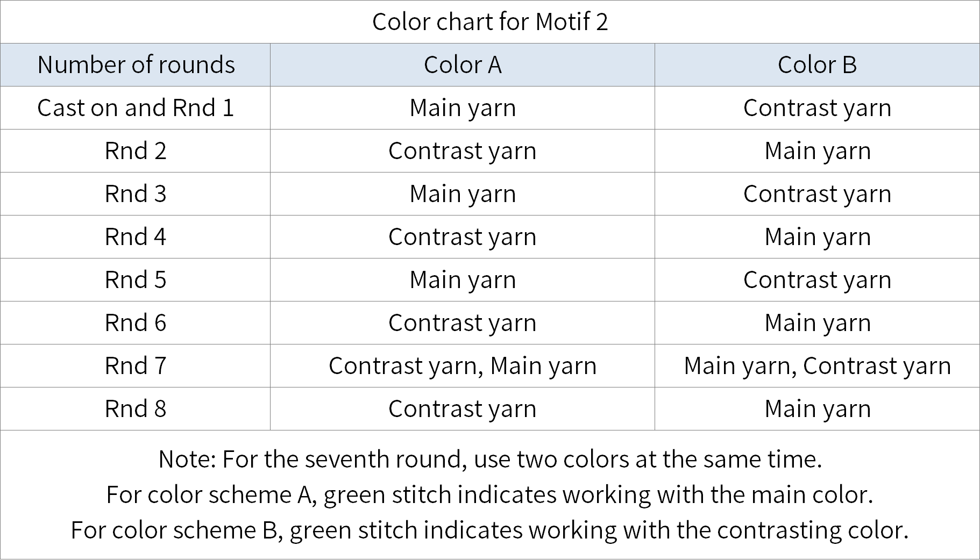Click the 'Cast on and Rnd 1' cell
The width and height of the screenshot is (980, 560).
[x=136, y=107]
